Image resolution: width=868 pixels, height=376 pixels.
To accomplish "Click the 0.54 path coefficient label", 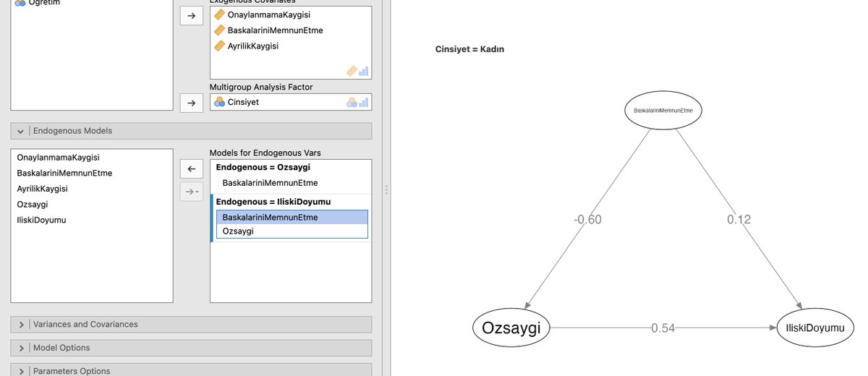I will 663,328.
